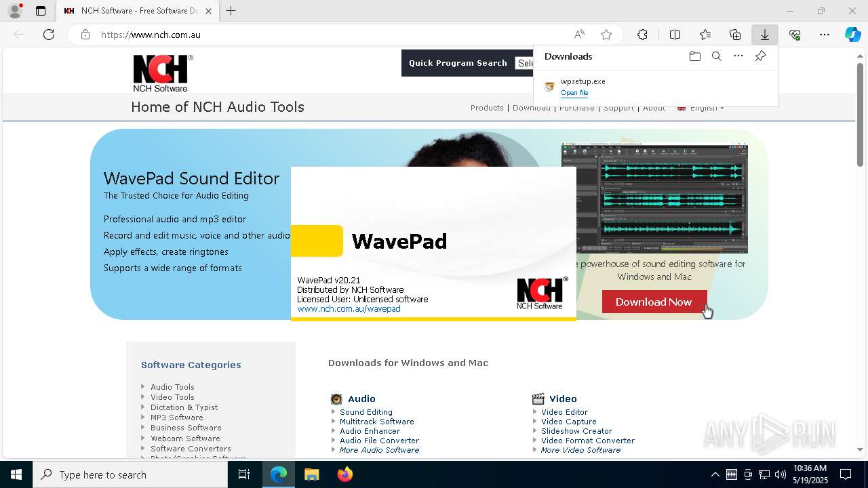Open the Video Capture link
This screenshot has width=868, height=488.
(569, 422)
